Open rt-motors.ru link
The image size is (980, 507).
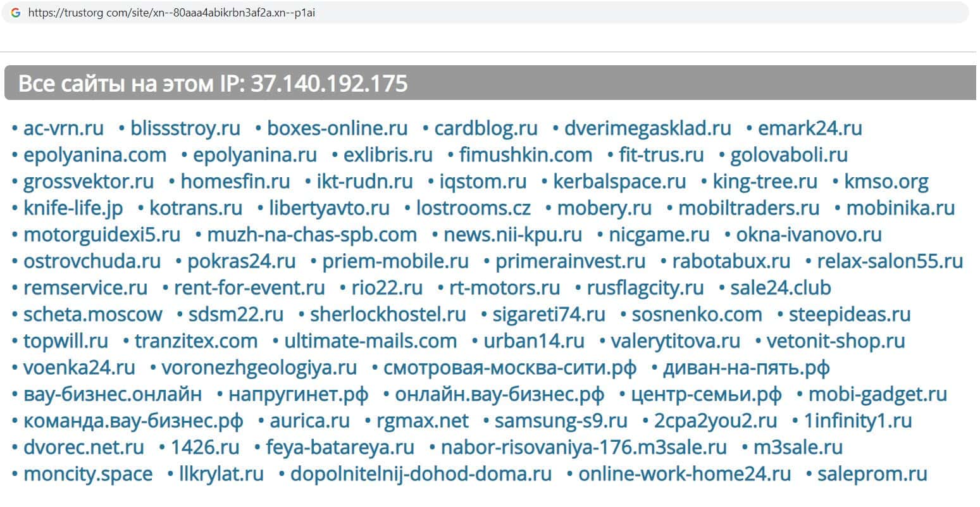pyautogui.click(x=505, y=288)
